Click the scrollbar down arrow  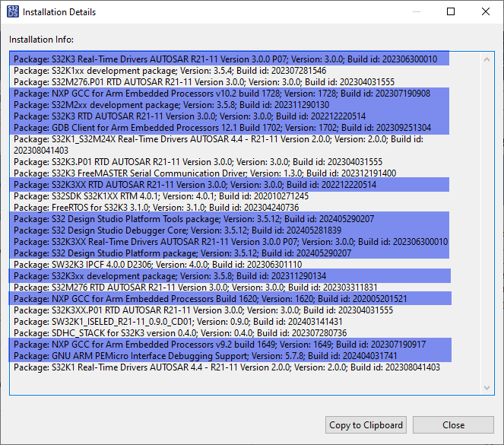487,387
